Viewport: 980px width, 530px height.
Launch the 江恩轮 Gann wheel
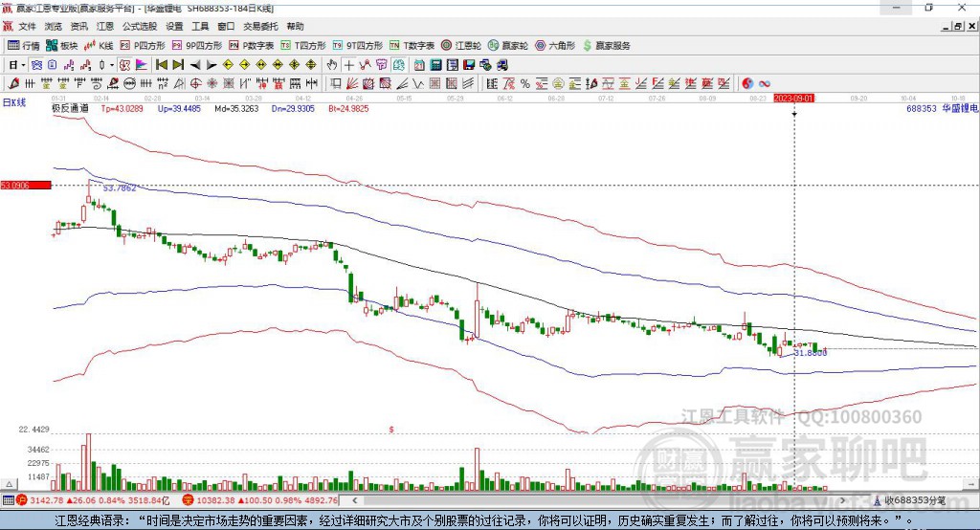(x=461, y=46)
